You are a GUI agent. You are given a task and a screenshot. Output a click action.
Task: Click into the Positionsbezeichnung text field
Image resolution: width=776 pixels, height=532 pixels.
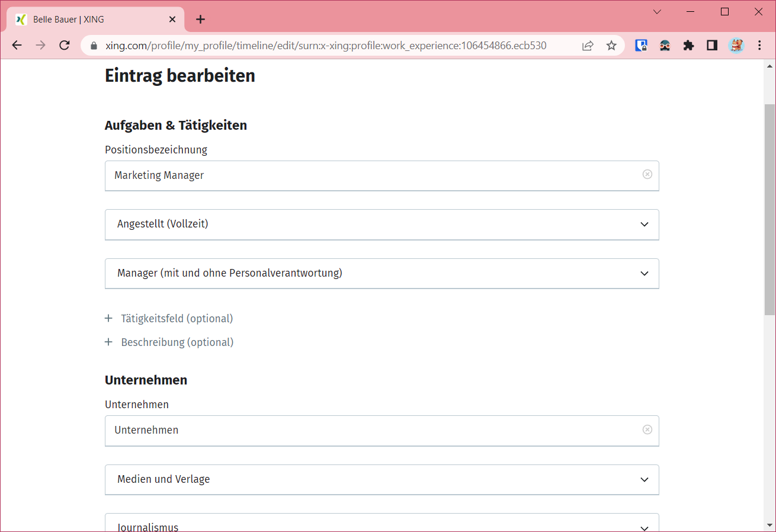pyautogui.click(x=373, y=175)
